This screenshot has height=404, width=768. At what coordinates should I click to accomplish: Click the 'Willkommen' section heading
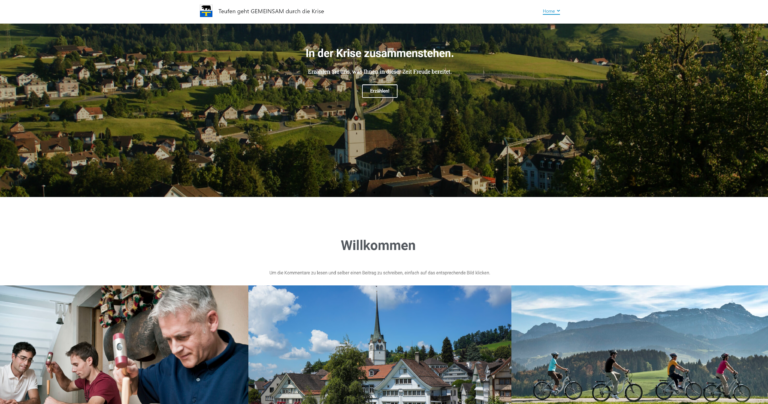tap(378, 245)
